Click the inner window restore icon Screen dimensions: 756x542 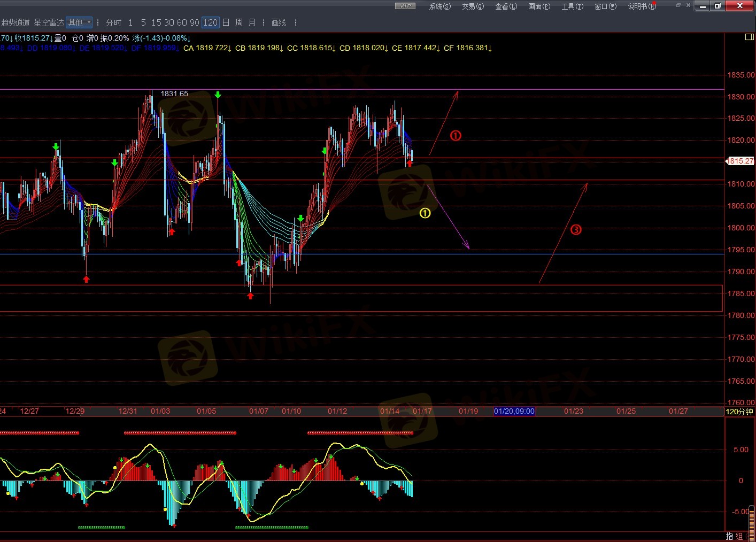[x=678, y=5]
